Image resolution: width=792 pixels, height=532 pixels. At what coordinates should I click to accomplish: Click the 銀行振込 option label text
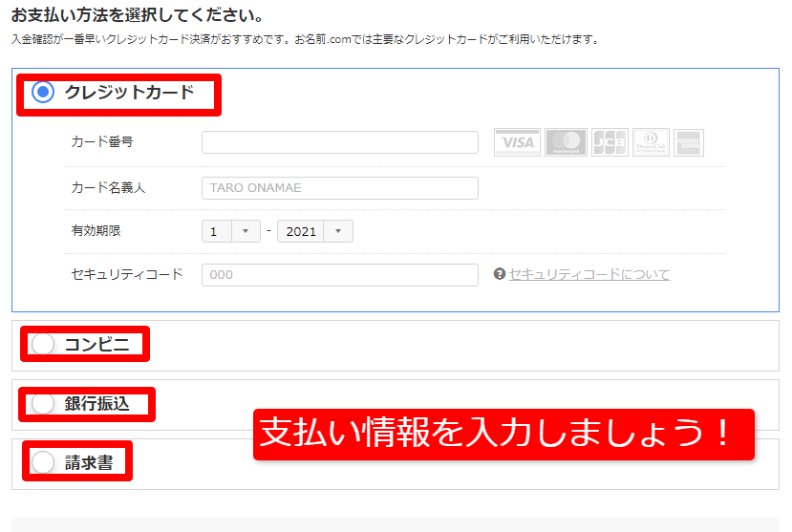(x=96, y=404)
